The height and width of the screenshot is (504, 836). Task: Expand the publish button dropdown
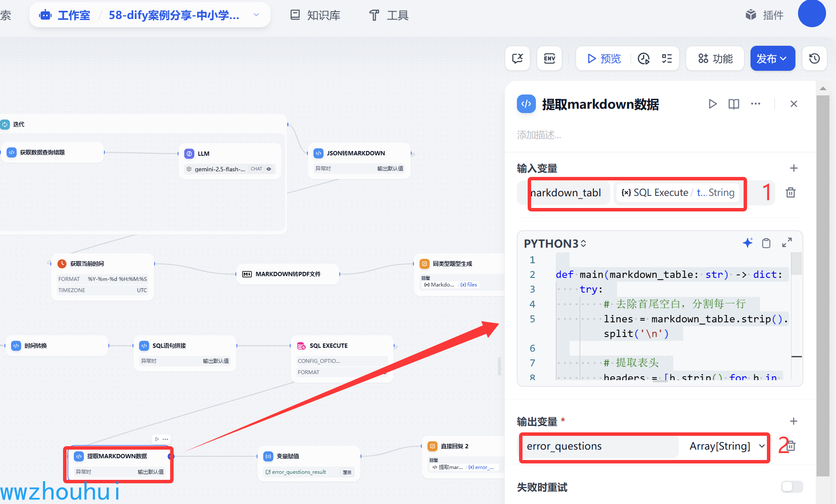point(783,58)
